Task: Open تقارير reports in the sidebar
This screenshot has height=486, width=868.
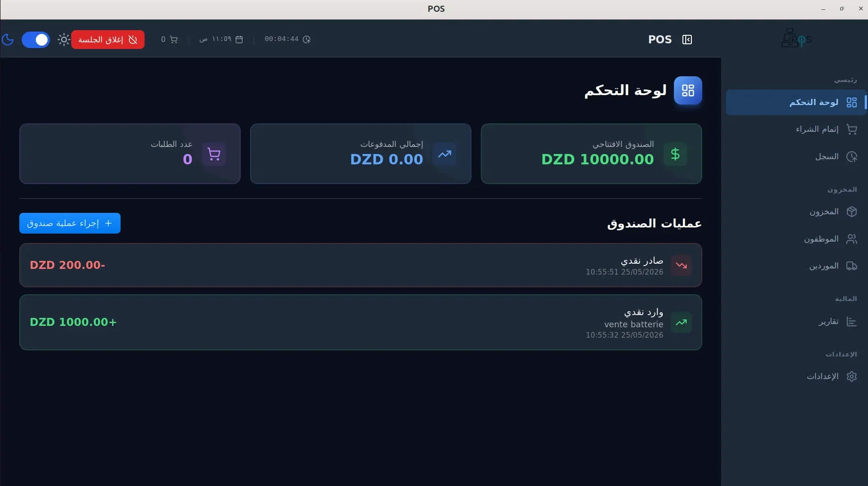Action: click(796, 322)
